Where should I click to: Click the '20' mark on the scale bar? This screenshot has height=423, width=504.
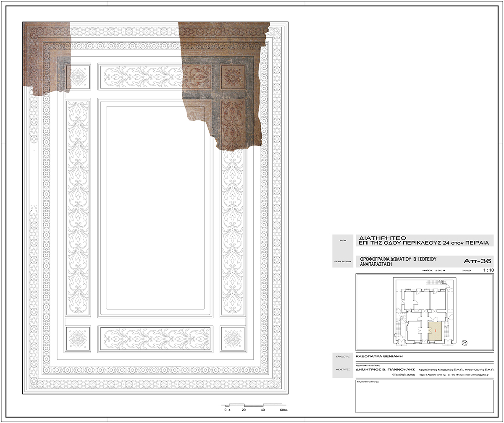pyautogui.click(x=244, y=409)
